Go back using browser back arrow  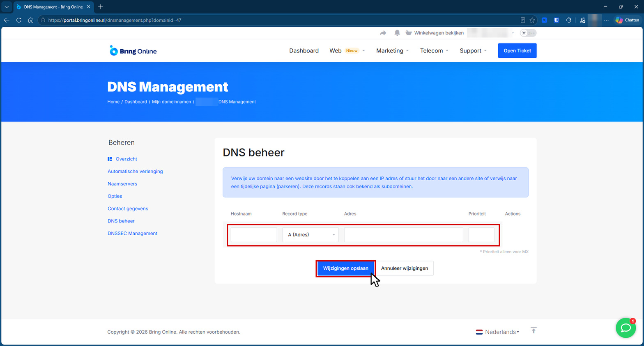pyautogui.click(x=7, y=20)
